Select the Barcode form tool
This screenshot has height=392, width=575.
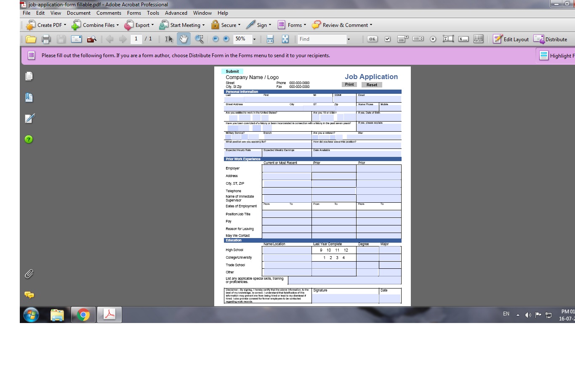click(478, 39)
